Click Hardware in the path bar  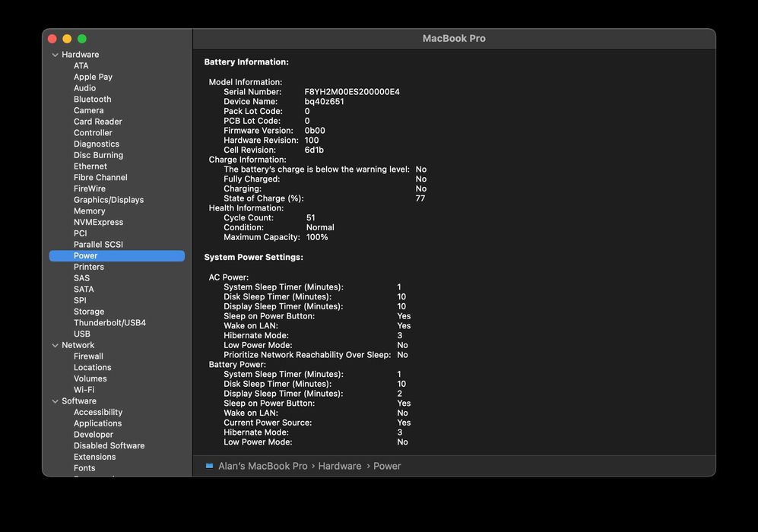tap(340, 466)
